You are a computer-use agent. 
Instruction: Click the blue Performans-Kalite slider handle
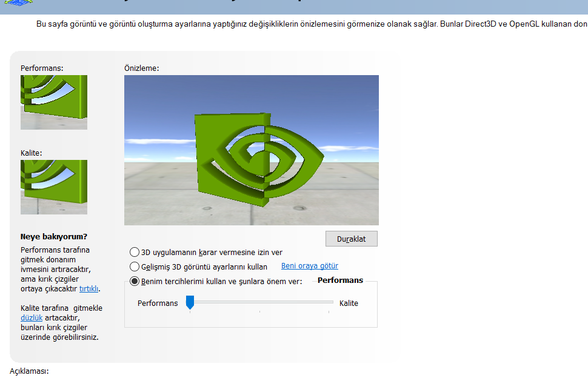coord(190,302)
